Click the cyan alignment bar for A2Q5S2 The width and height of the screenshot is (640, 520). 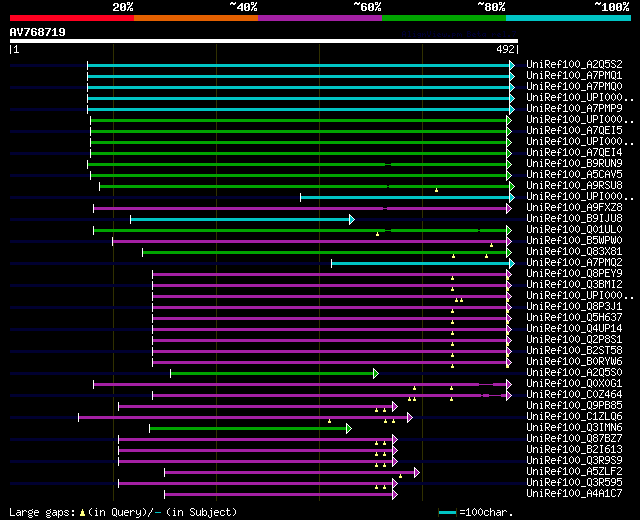(x=300, y=65)
